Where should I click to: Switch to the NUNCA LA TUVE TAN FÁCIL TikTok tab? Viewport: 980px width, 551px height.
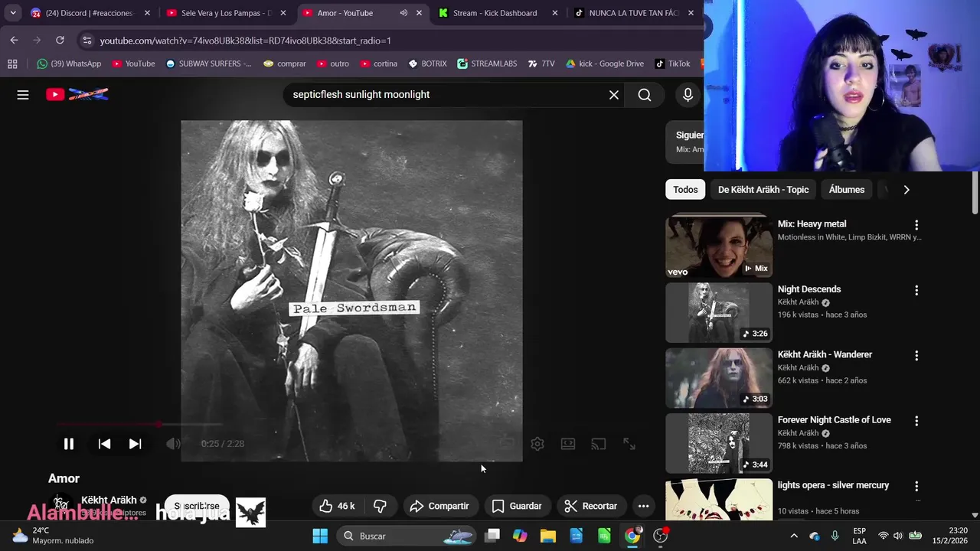[634, 13]
